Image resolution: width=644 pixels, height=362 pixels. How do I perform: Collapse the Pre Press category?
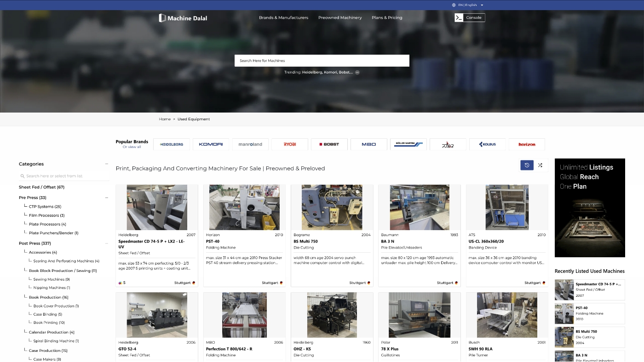click(107, 198)
